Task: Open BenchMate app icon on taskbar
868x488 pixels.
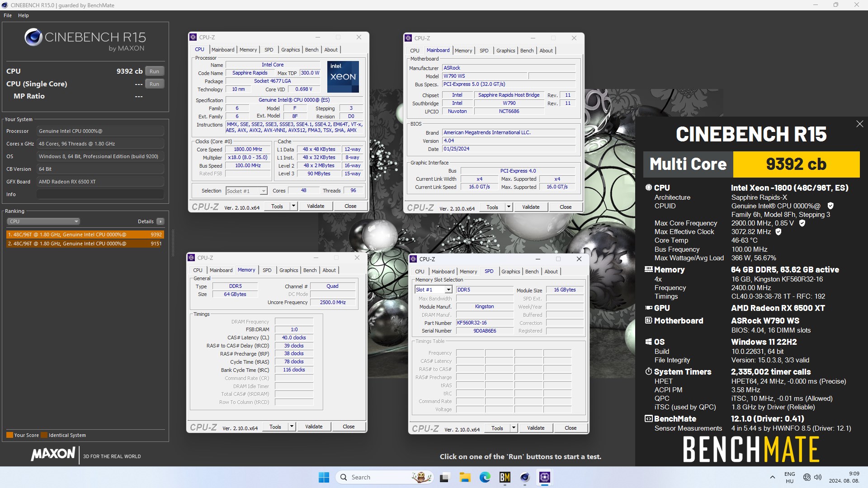Action: tap(505, 477)
